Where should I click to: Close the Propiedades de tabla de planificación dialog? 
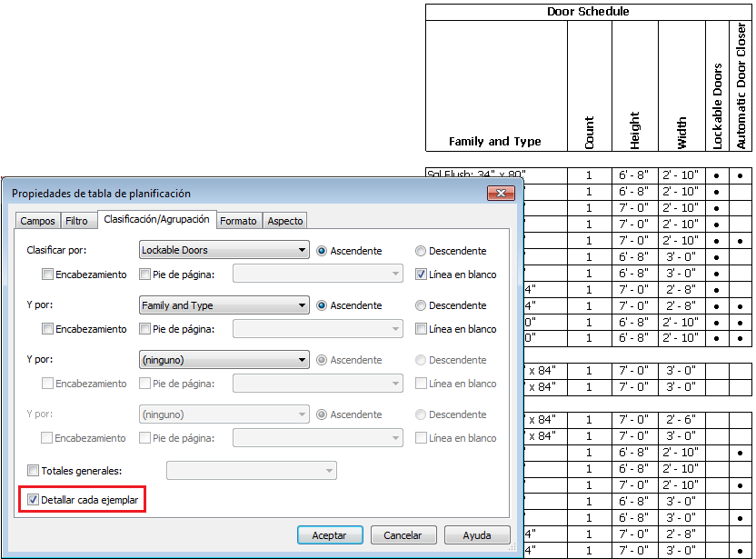tap(501, 193)
